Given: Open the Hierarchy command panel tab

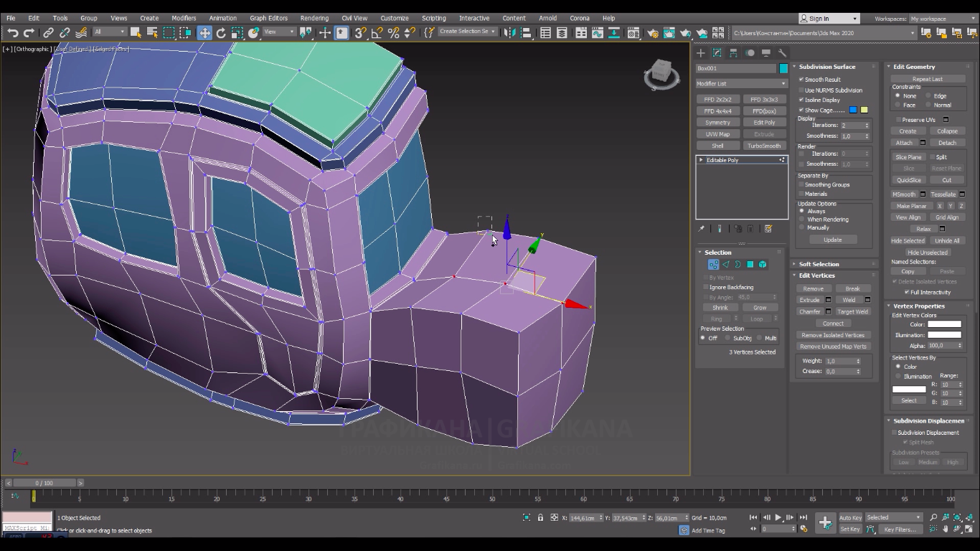Looking at the screenshot, I should tap(733, 53).
